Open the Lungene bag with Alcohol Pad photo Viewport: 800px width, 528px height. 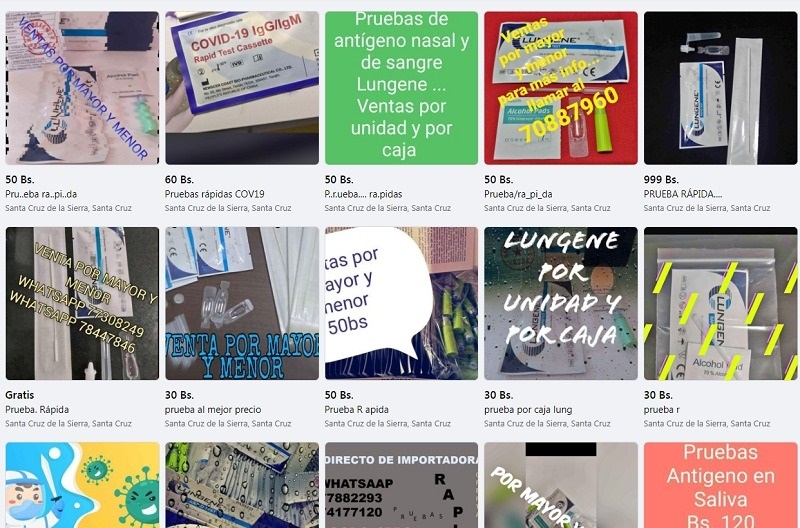coord(720,304)
